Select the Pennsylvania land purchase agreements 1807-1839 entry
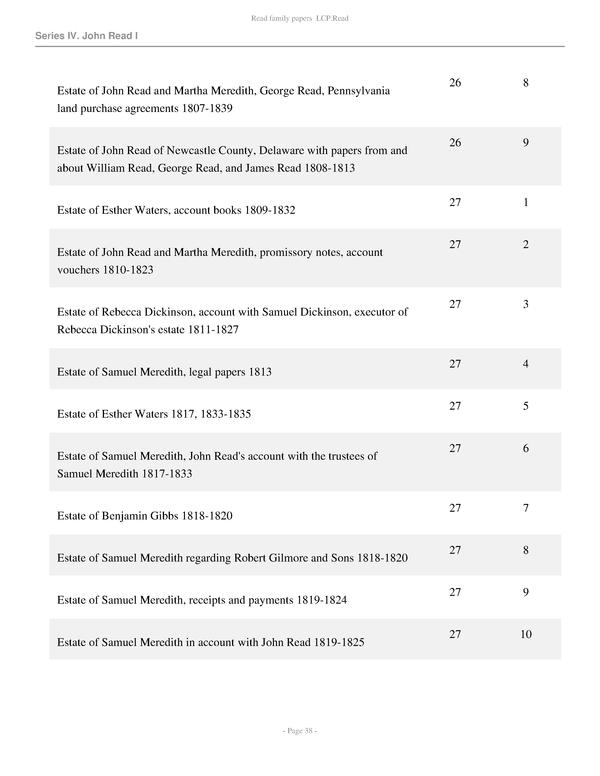 pos(223,99)
